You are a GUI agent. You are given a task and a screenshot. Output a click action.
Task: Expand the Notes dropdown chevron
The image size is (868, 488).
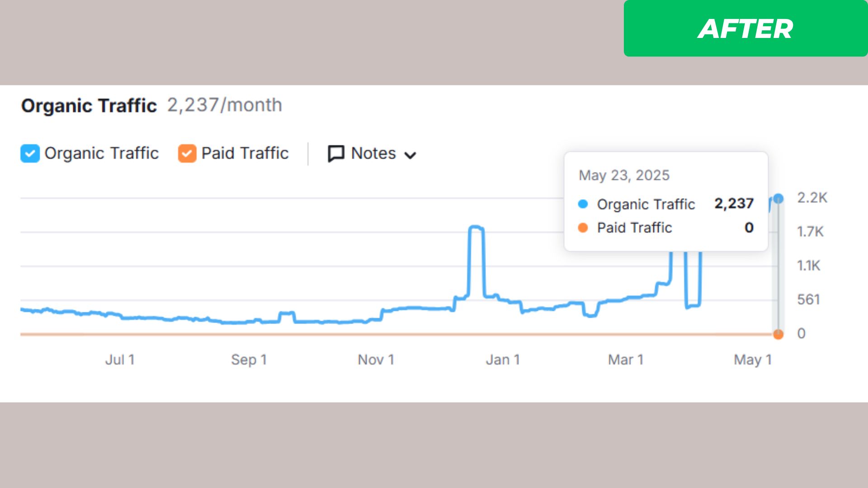click(410, 155)
